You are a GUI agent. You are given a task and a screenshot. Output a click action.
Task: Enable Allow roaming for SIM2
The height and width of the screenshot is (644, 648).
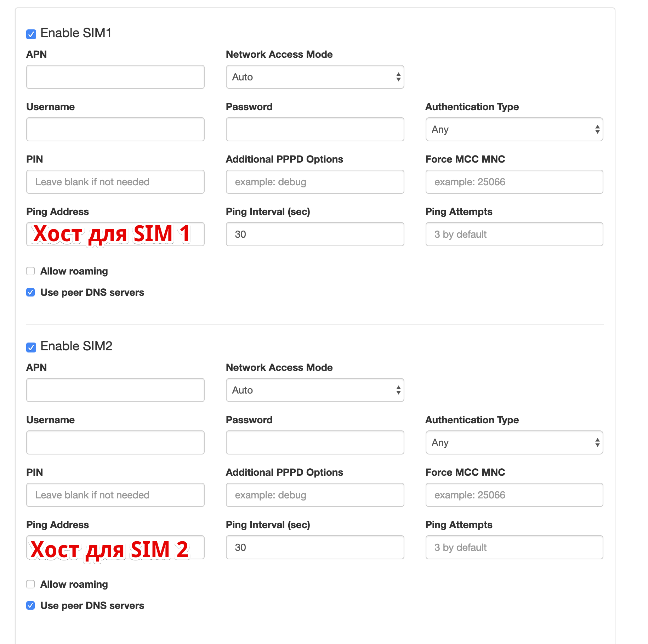click(30, 584)
